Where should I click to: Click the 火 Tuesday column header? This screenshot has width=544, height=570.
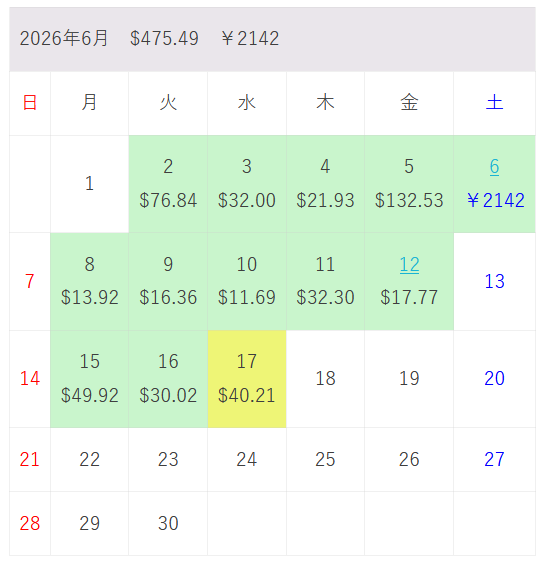(x=168, y=103)
